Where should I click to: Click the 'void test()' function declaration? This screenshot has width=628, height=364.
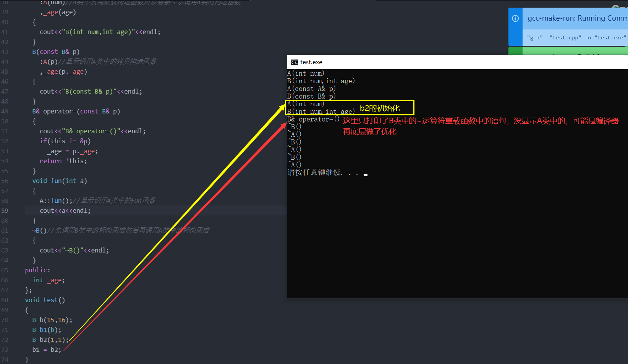pyautogui.click(x=45, y=300)
